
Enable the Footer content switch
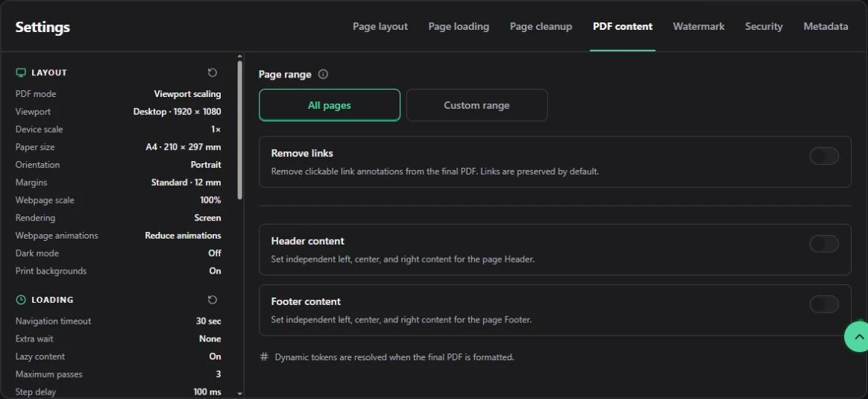[824, 304]
